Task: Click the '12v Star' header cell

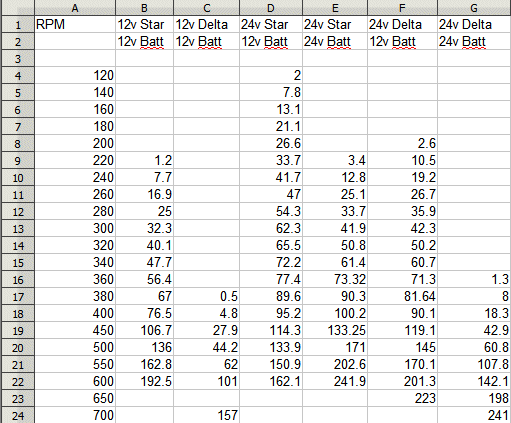Action: [144, 24]
